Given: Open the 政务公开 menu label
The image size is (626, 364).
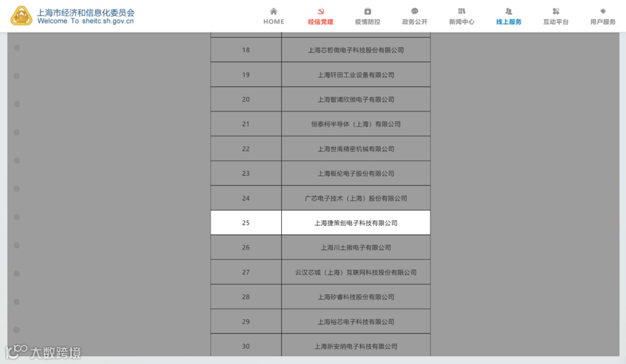Looking at the screenshot, I should point(414,21).
